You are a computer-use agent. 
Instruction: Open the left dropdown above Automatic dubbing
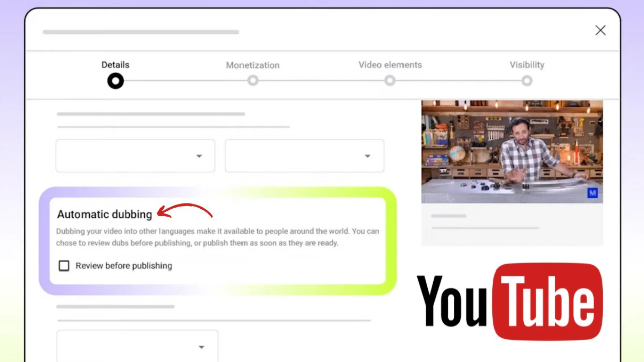[135, 156]
